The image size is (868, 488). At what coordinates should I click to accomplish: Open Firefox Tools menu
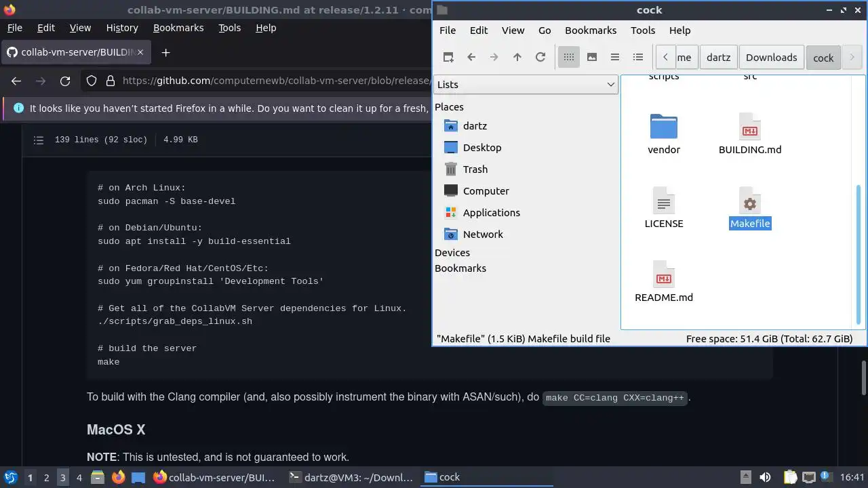coord(229,28)
